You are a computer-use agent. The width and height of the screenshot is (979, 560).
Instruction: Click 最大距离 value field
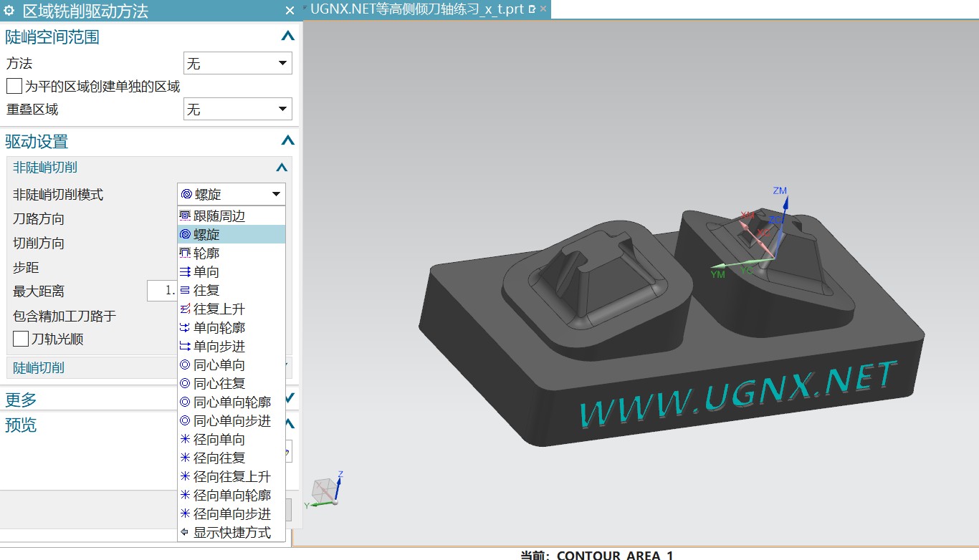pyautogui.click(x=162, y=291)
